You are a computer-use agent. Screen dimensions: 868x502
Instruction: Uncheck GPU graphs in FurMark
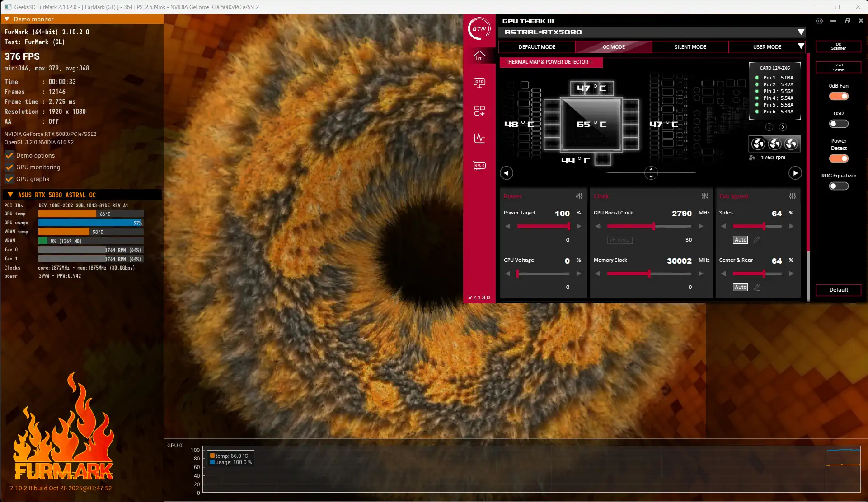click(9, 179)
